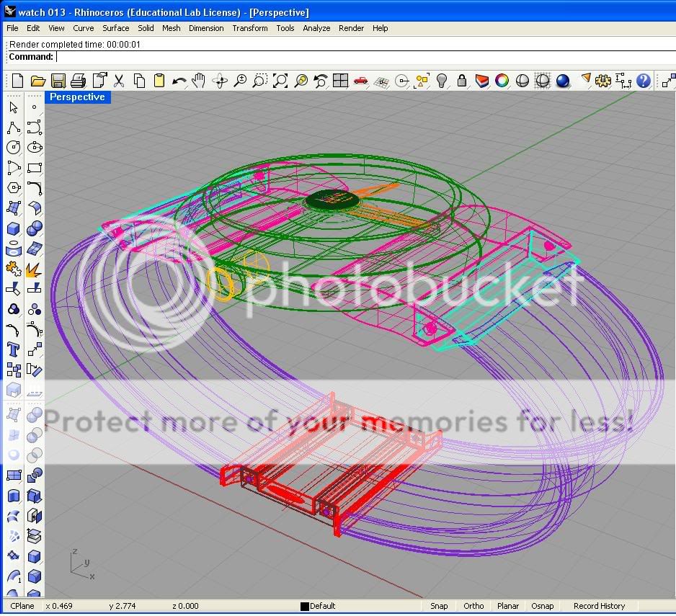
Task: Click the Perspective viewport title
Action: tap(77, 97)
